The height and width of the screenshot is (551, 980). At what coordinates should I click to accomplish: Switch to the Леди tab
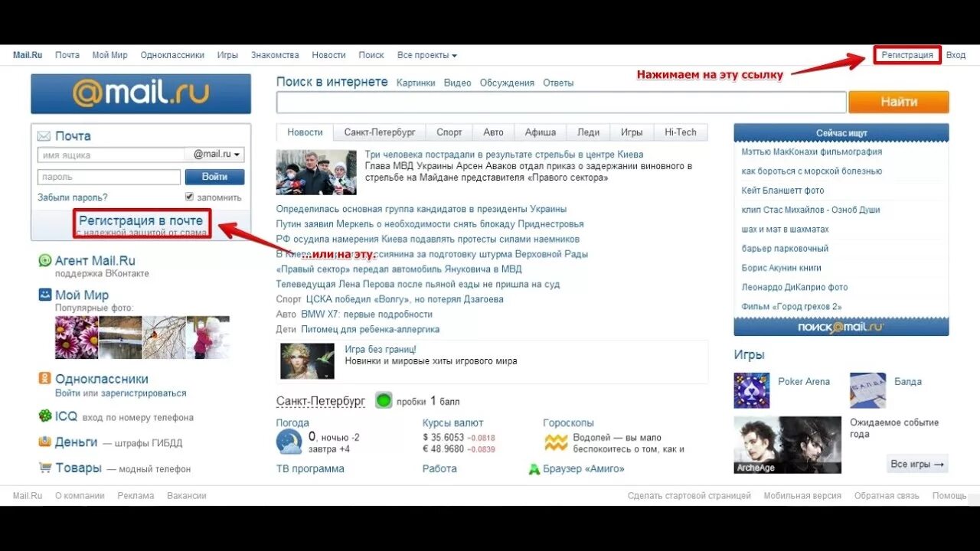[x=589, y=132]
